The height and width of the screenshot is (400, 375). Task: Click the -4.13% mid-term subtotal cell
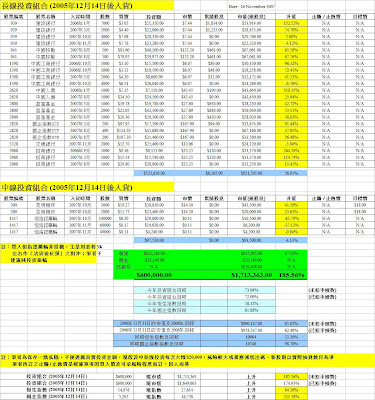[x=291, y=240]
